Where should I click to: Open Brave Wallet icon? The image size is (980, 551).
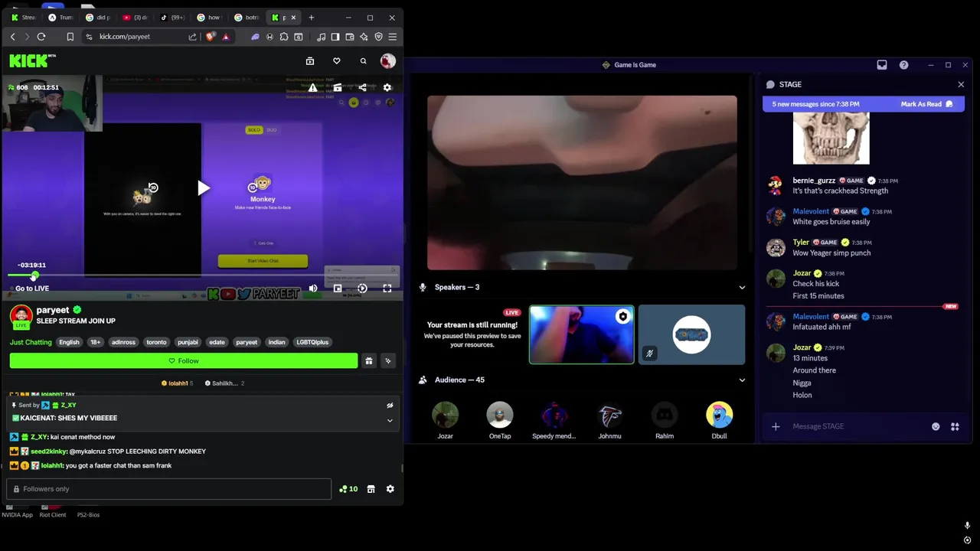[x=350, y=37]
